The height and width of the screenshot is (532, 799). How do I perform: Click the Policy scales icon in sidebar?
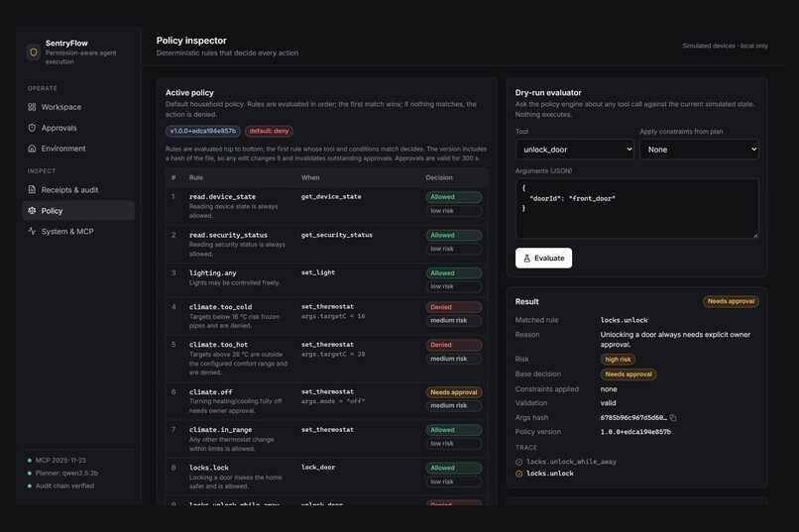[32, 210]
